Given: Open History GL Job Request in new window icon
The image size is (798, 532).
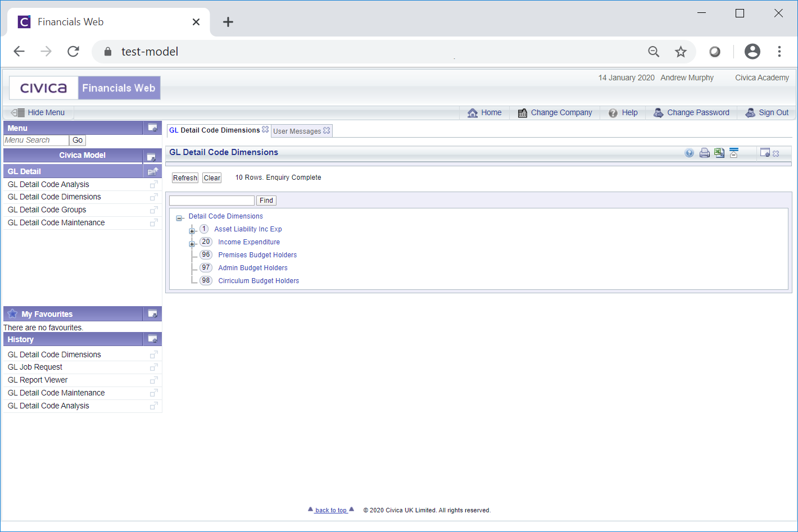Looking at the screenshot, I should click(x=153, y=367).
